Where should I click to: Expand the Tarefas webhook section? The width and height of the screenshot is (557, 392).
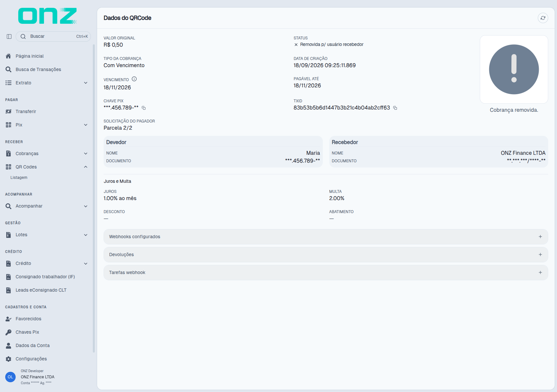pos(326,272)
